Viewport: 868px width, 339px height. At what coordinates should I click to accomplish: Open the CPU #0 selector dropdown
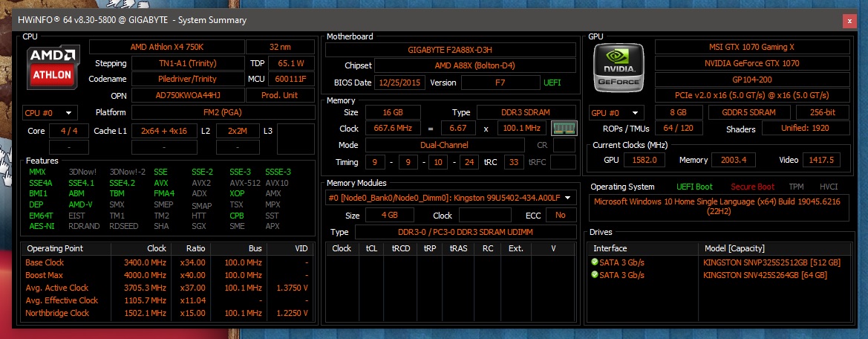(50, 113)
